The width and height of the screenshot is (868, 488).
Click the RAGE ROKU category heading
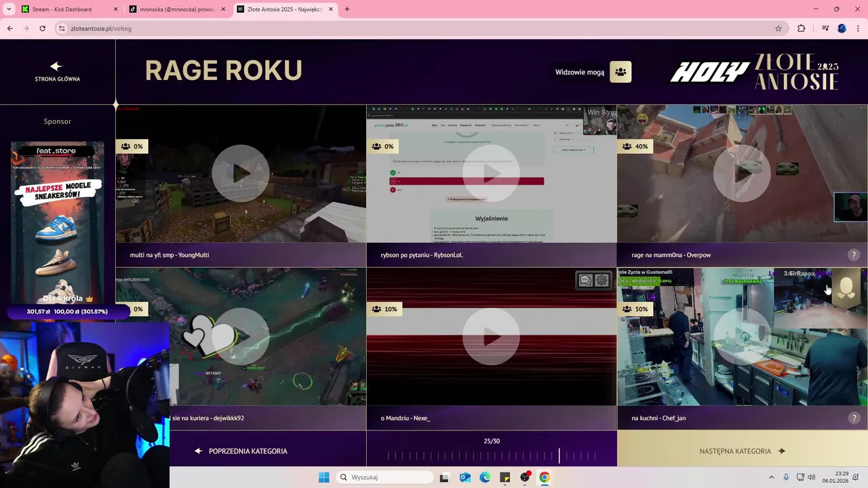coord(223,70)
